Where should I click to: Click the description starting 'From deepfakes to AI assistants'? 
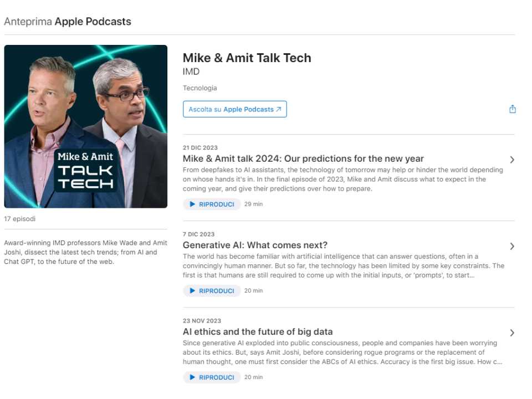point(343,179)
